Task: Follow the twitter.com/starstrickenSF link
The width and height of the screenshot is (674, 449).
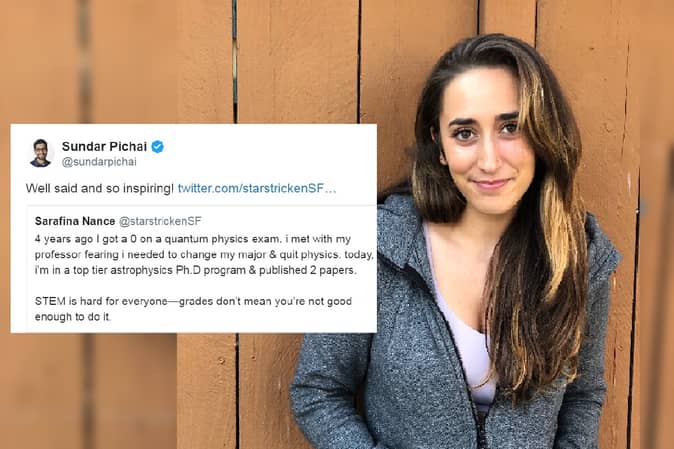Action: click(257, 188)
